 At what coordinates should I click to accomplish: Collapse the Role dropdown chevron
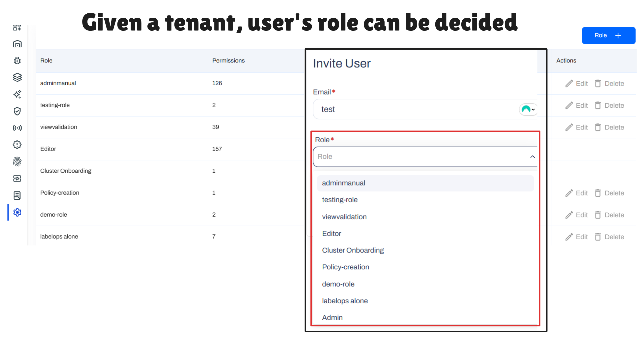coord(532,157)
